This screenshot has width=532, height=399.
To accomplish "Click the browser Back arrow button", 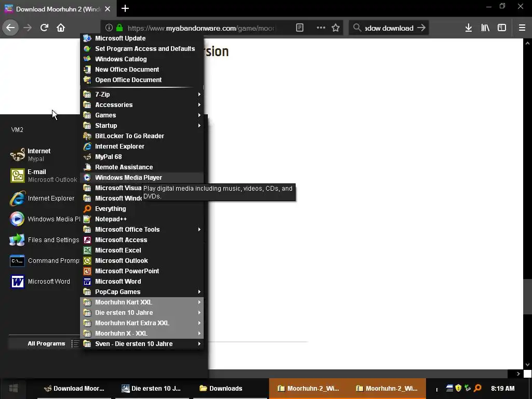I will (10, 28).
